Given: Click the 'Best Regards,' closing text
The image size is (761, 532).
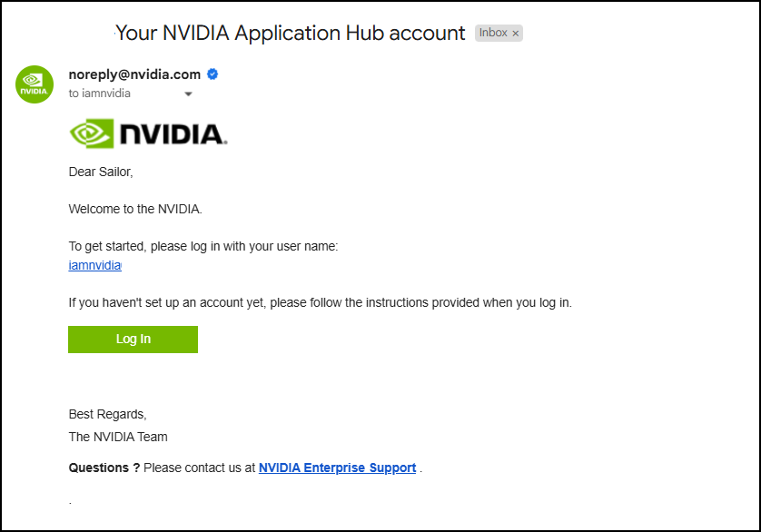Looking at the screenshot, I should click(107, 415).
